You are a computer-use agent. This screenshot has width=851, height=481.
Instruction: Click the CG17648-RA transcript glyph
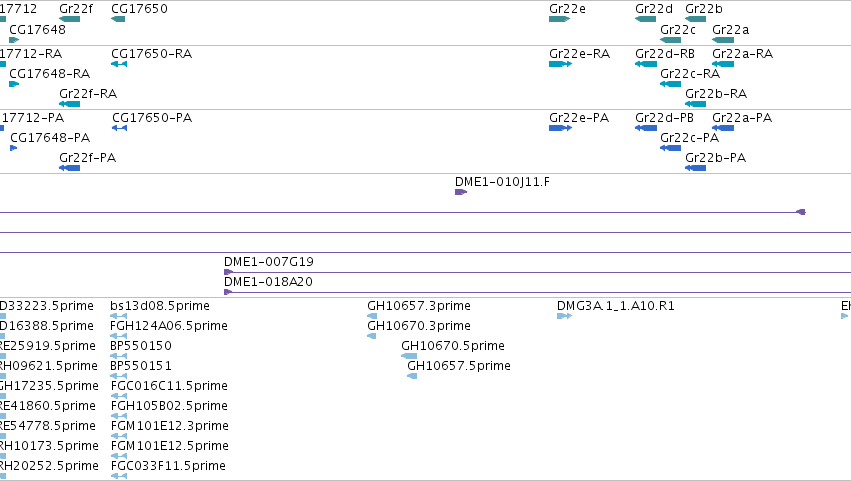click(x=14, y=84)
